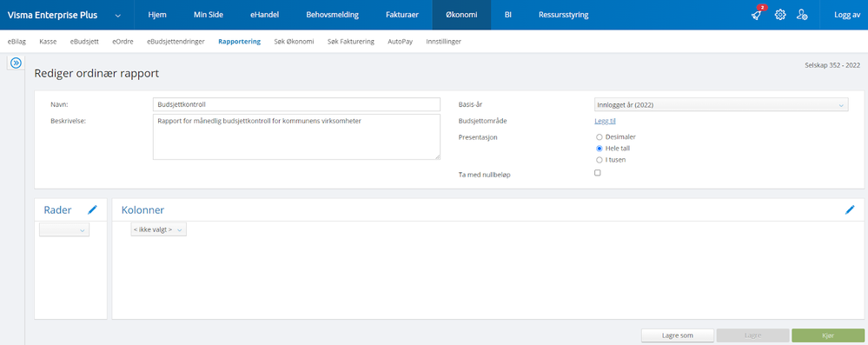Click the Selskap 352 - 2022 text
The height and width of the screenshot is (345, 868).
[832, 65]
